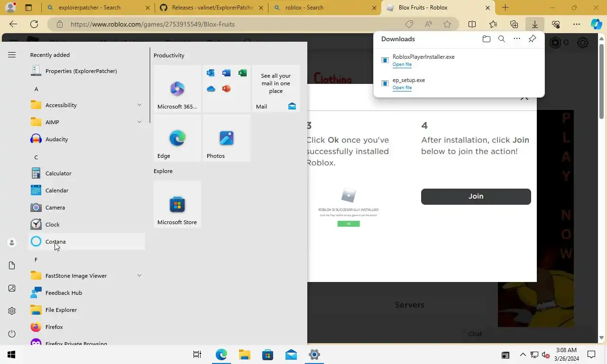Screen dimensions: 607x364
Task: Show hidden system tray icons
Action: click(x=523, y=355)
